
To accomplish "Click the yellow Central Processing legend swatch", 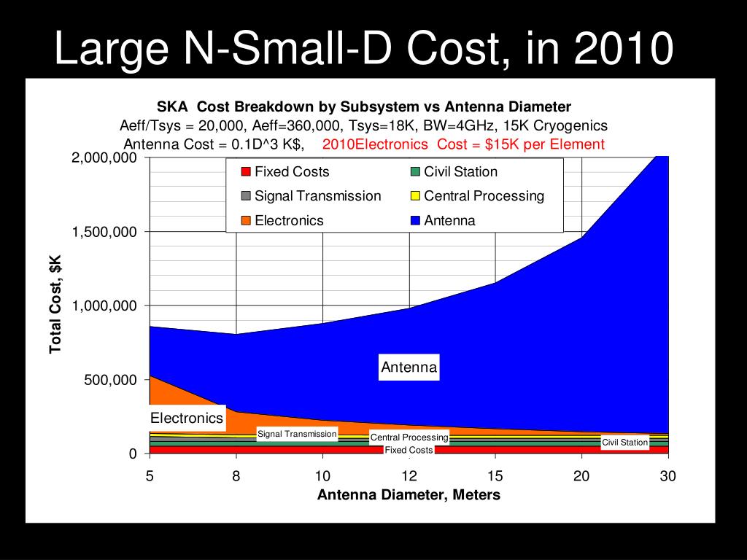I will tap(415, 195).
